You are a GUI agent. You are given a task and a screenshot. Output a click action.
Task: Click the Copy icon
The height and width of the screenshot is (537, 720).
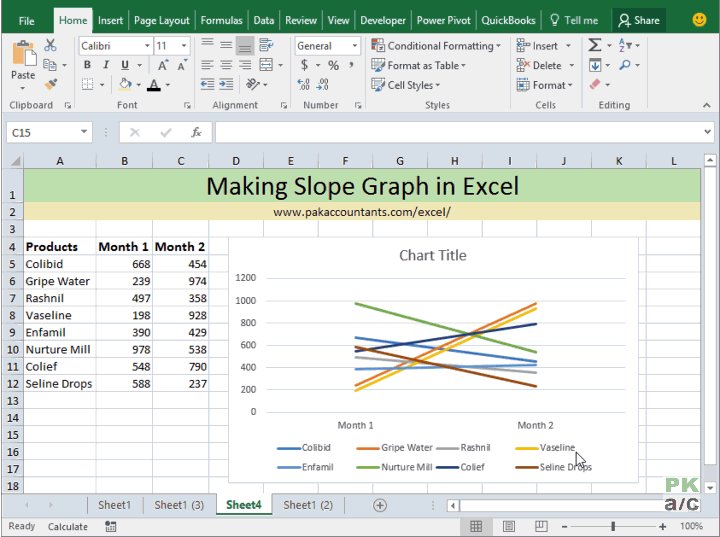coord(50,65)
